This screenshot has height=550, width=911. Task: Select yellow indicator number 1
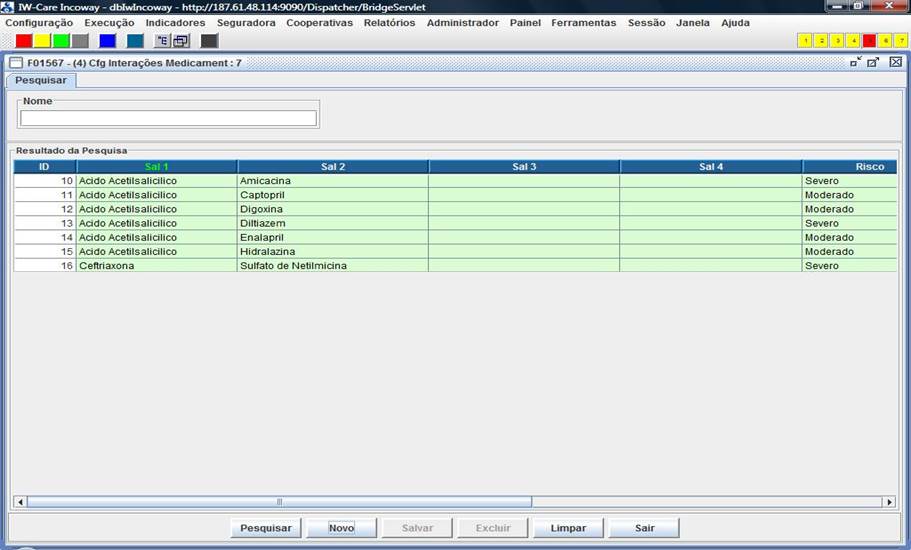click(805, 41)
